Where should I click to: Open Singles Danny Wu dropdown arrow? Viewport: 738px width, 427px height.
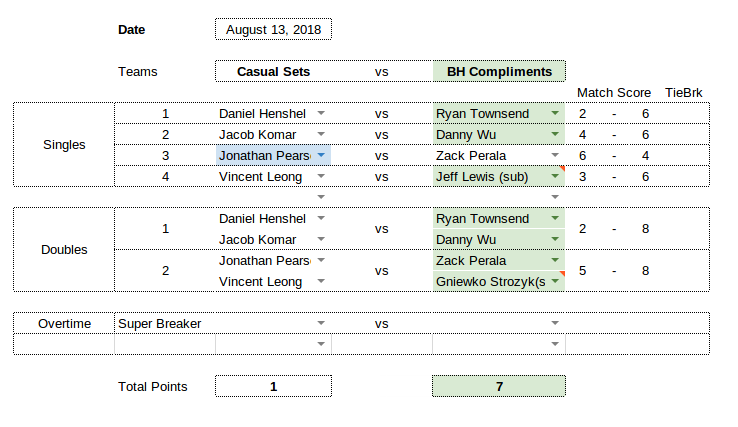click(x=555, y=134)
